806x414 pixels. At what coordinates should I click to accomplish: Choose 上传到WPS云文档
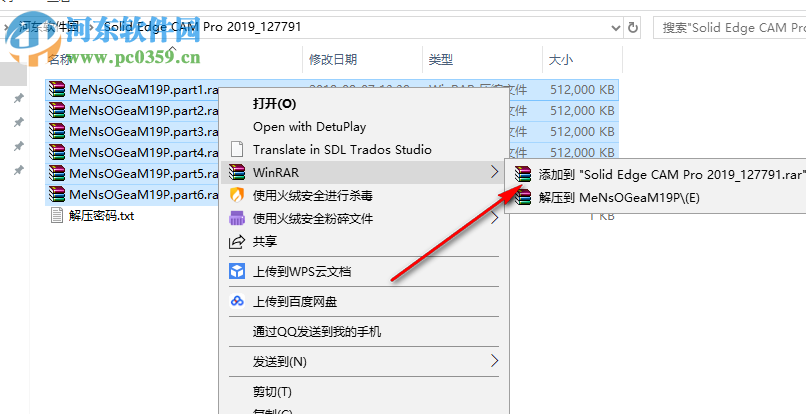[x=302, y=272]
